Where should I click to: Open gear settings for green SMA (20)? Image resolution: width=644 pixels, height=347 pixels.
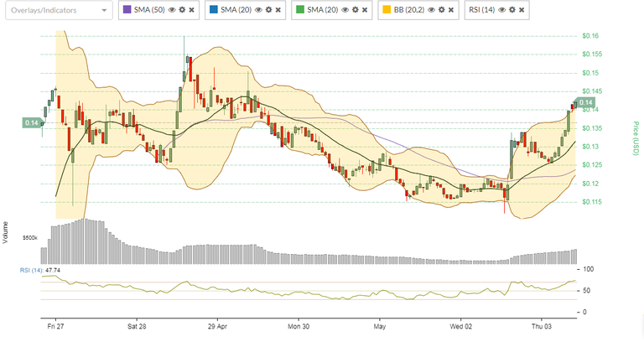(356, 10)
